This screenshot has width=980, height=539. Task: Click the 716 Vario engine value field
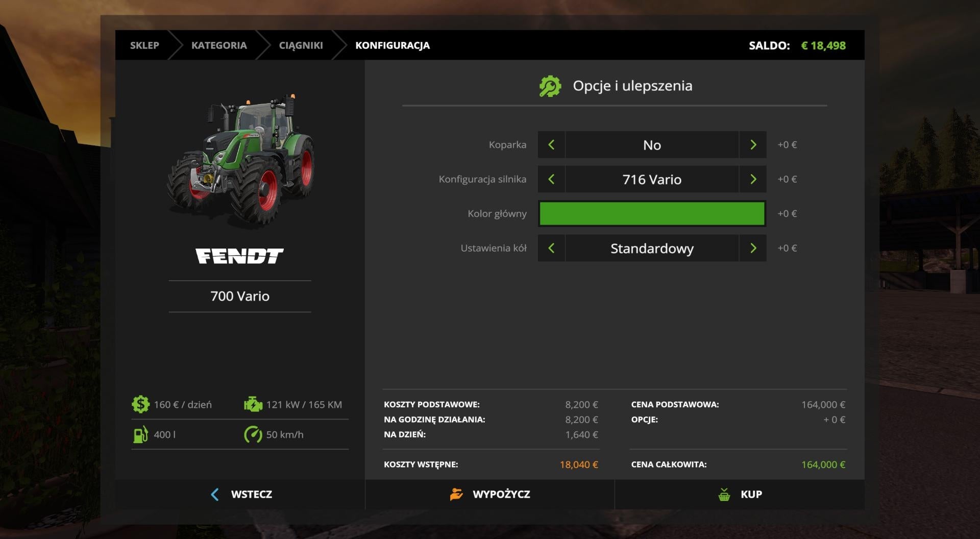[652, 179]
